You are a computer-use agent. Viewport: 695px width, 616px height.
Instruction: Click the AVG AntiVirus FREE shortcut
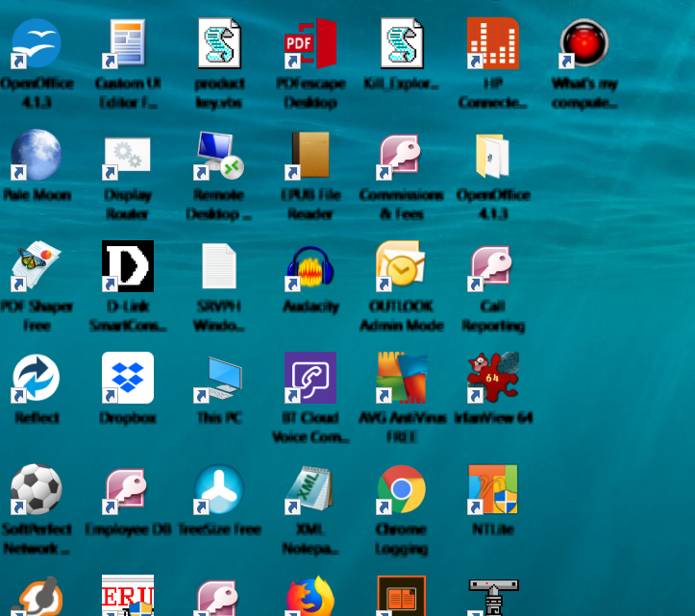402,378
